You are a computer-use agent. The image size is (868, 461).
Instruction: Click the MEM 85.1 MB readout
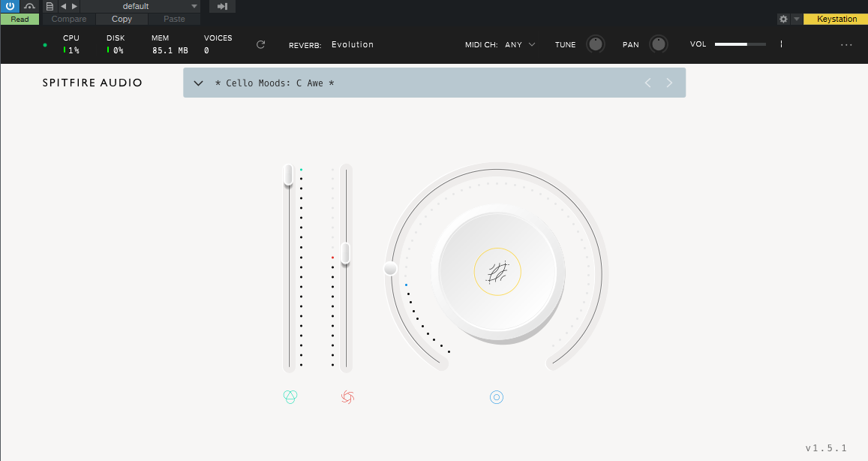170,44
